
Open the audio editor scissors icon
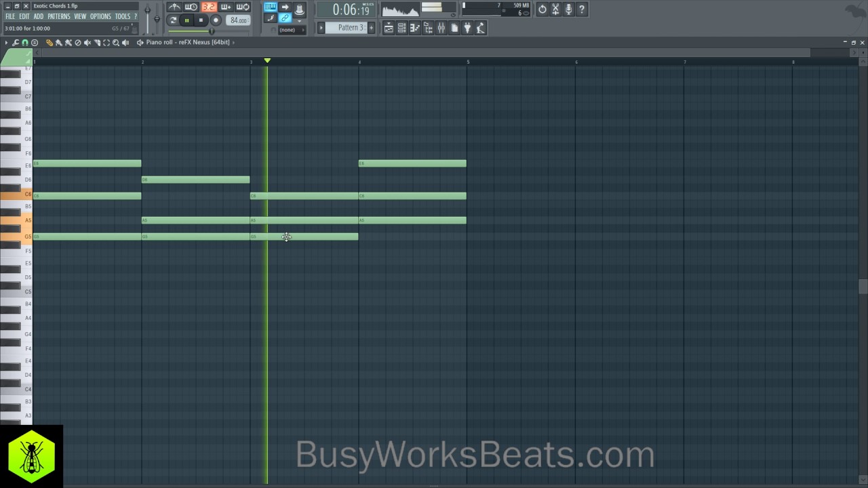[555, 9]
